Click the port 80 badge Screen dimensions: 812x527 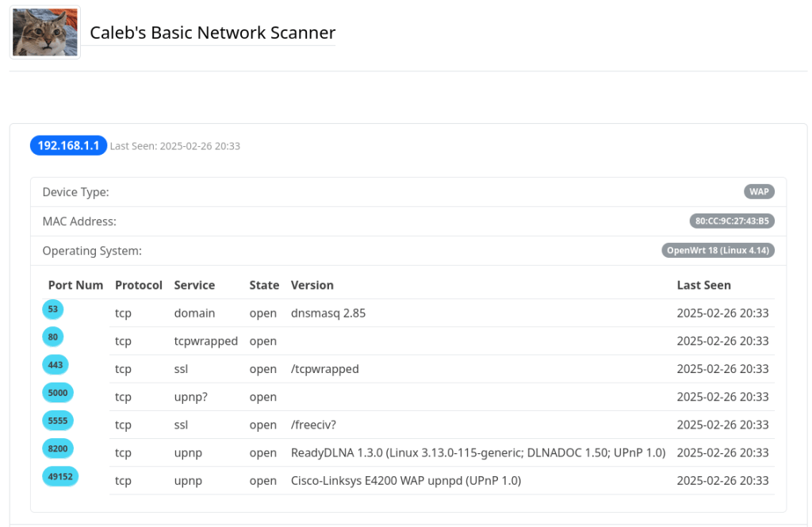pos(53,337)
